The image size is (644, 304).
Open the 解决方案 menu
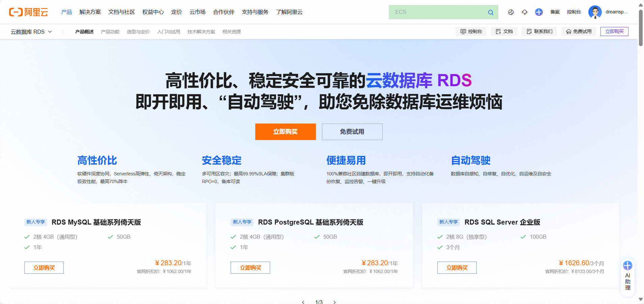pos(90,12)
